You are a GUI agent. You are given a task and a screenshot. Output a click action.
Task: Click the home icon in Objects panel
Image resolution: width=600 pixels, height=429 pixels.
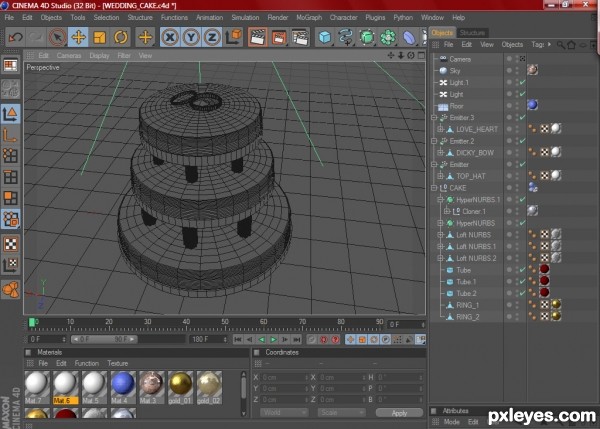coord(571,45)
